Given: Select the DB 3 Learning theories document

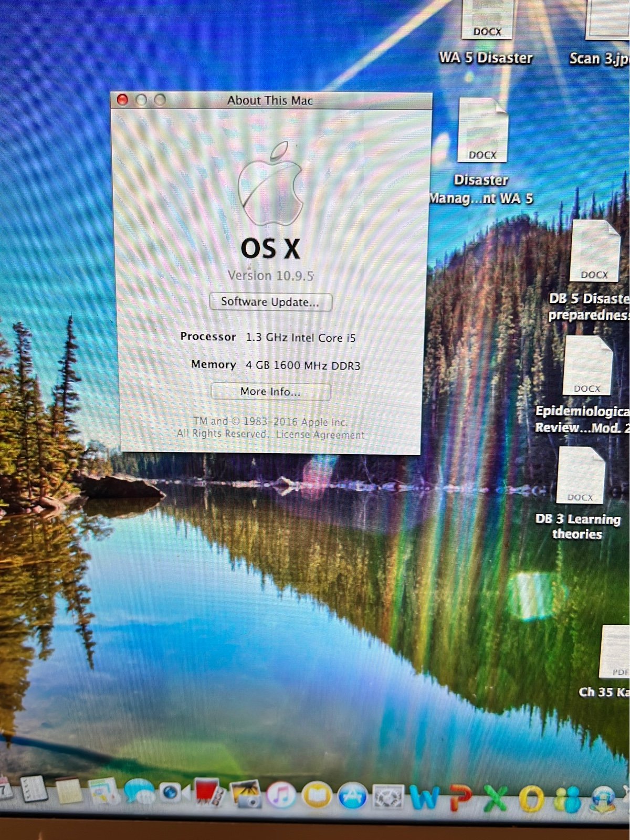Looking at the screenshot, I should click(x=579, y=493).
